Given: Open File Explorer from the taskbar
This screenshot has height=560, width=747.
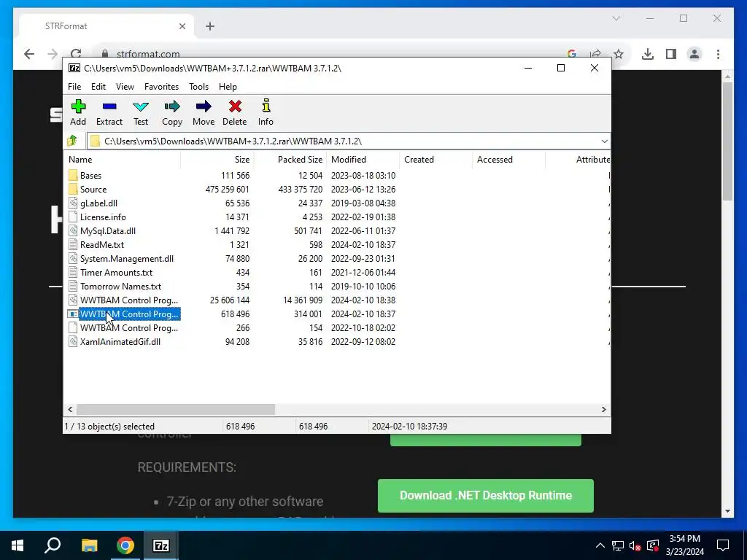Looking at the screenshot, I should pos(89,545).
